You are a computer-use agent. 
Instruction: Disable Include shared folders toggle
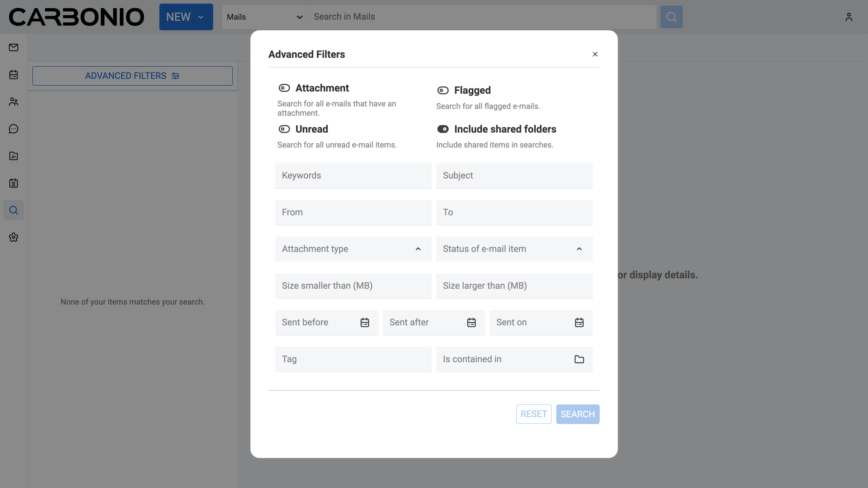443,129
